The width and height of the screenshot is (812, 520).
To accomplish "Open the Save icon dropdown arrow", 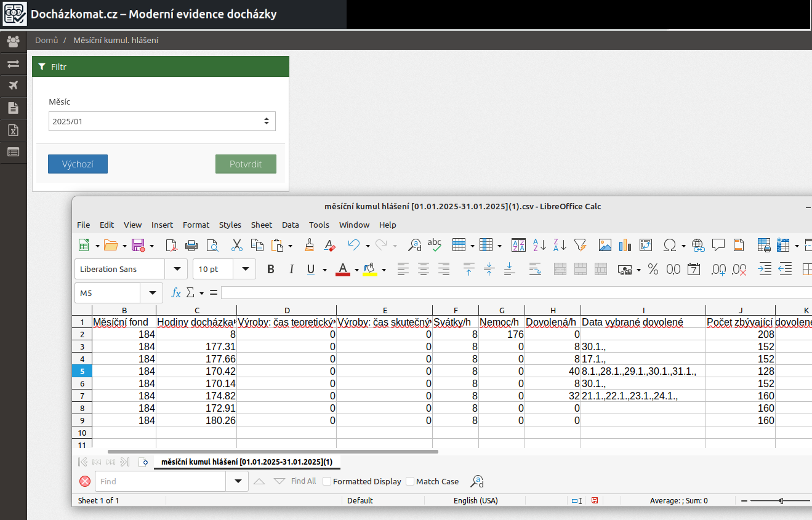I will tap(152, 246).
